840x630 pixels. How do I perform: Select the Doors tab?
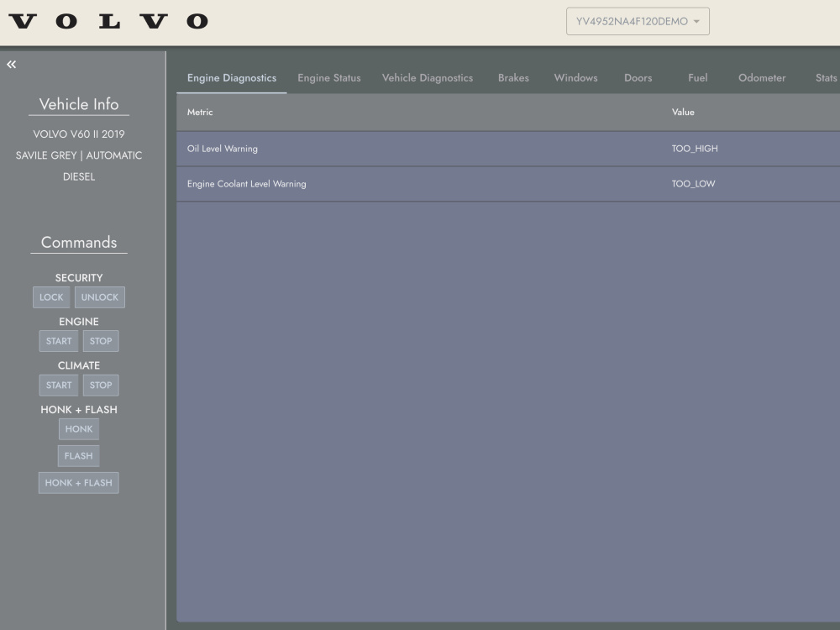tap(638, 77)
